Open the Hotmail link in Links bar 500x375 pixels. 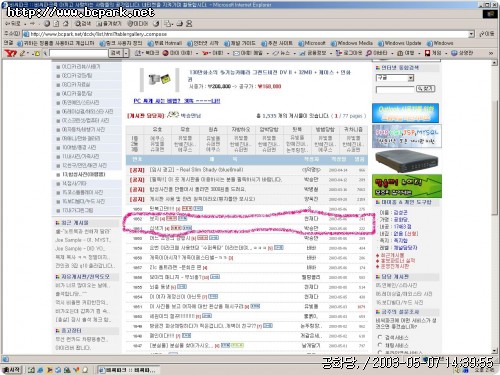[165, 43]
